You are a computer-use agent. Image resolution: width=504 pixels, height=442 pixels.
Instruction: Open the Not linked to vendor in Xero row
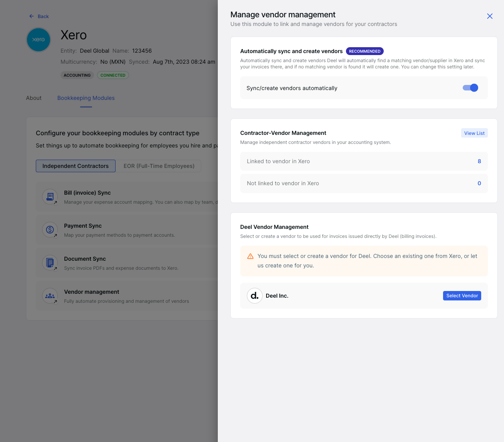pos(364,183)
